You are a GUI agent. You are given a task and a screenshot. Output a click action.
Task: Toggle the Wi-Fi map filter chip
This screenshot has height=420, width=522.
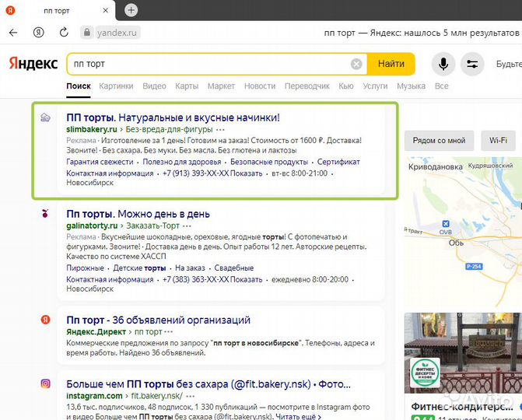[498, 141]
